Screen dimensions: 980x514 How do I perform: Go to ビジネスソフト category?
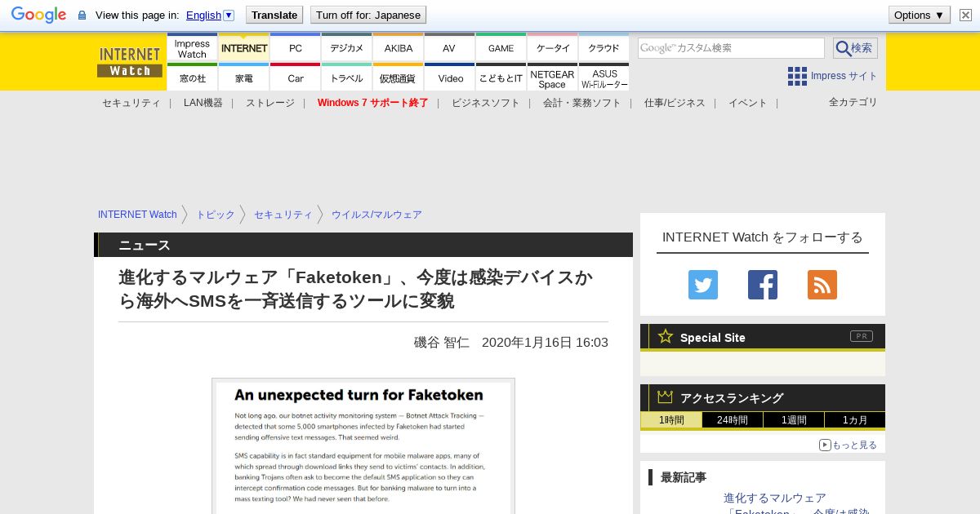(486, 103)
